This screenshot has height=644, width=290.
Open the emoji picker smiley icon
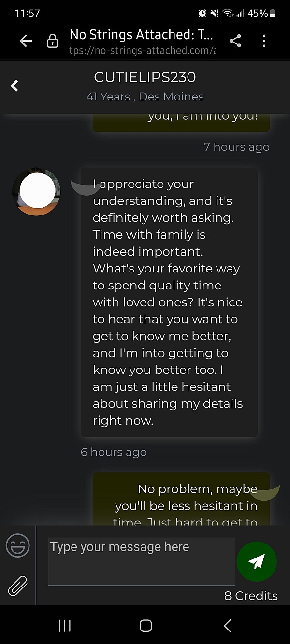(18, 546)
